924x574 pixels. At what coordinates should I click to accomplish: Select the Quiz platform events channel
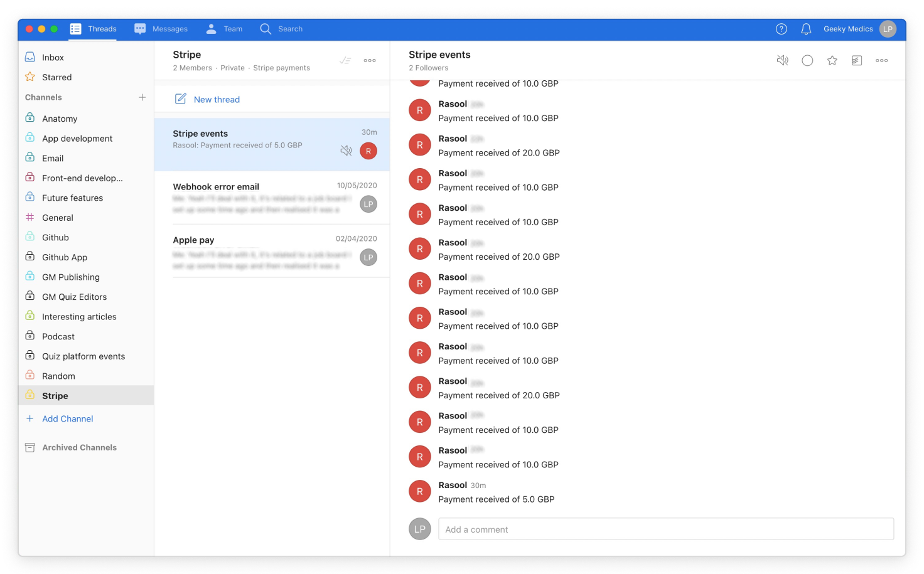pos(86,356)
